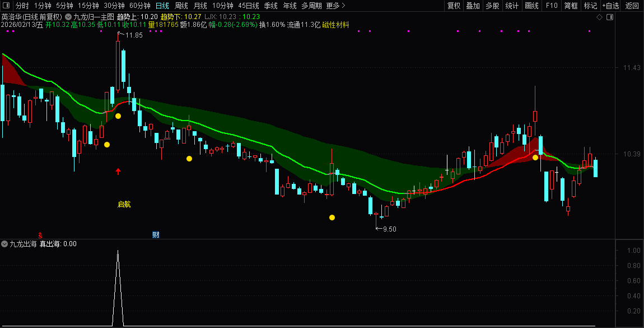Click the 额1.86亿 turnover value

(193, 25)
